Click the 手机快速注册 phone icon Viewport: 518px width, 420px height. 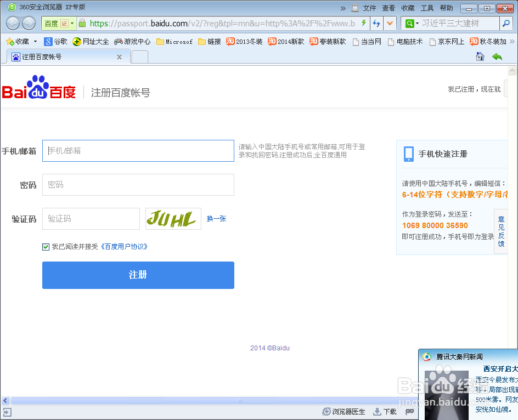tap(409, 154)
